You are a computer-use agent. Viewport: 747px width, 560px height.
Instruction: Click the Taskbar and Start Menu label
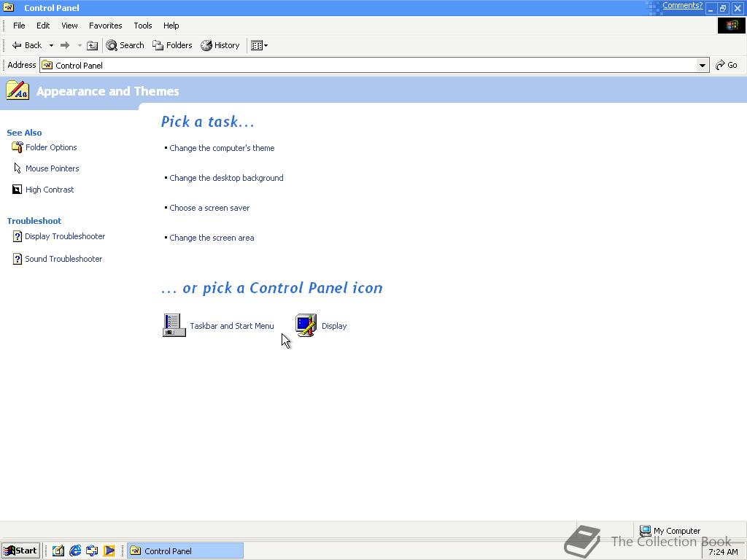pyautogui.click(x=231, y=326)
